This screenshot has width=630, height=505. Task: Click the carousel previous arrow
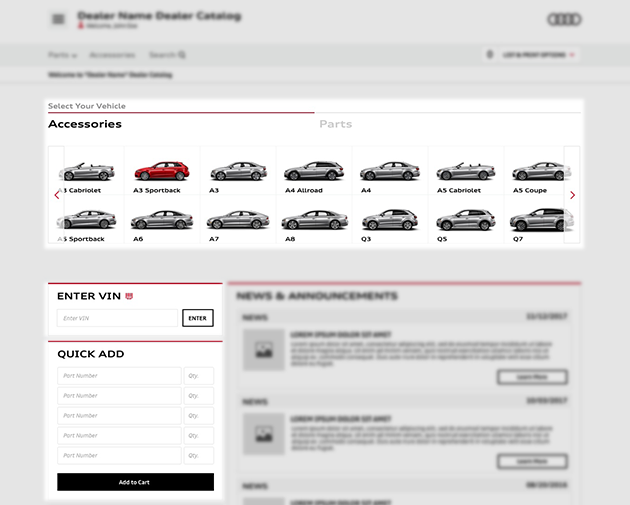[x=56, y=195]
